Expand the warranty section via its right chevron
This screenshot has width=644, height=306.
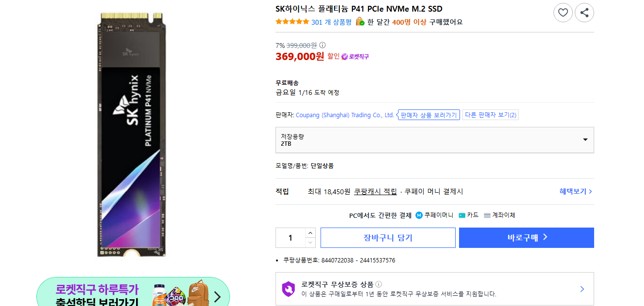click(x=582, y=289)
